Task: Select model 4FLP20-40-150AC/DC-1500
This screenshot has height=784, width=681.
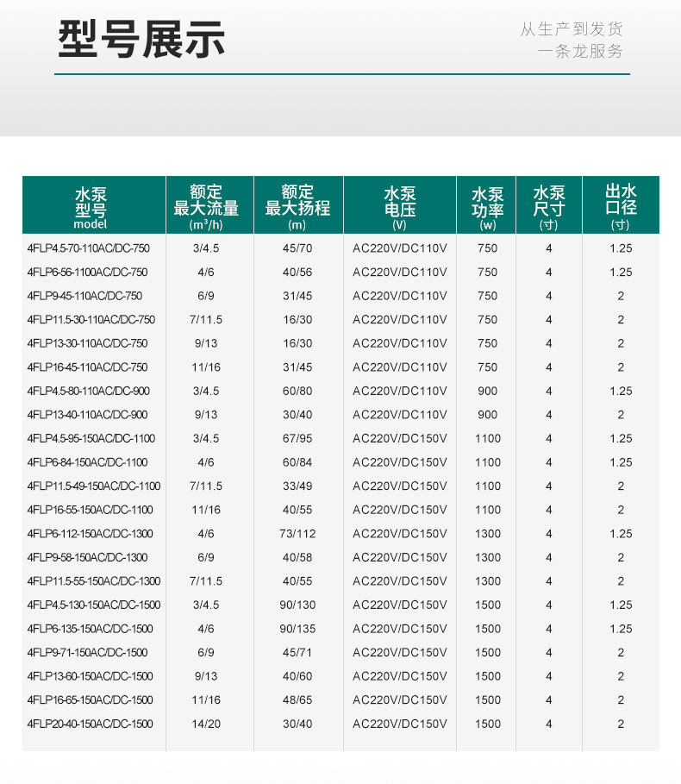Action: tap(90, 724)
